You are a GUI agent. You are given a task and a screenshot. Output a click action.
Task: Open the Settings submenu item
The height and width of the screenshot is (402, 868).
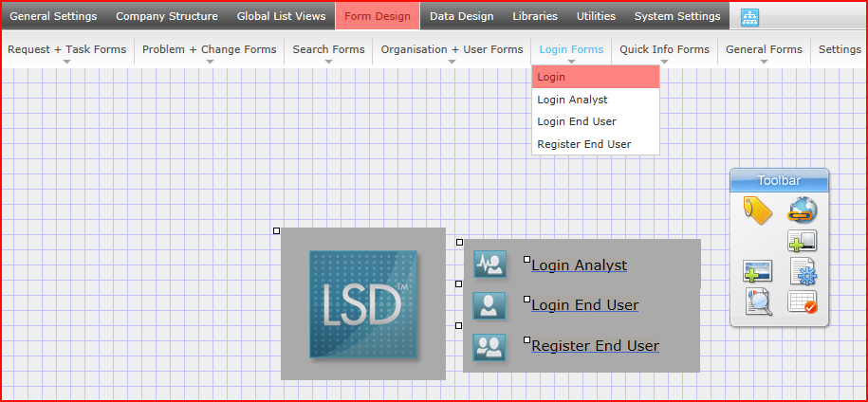[x=840, y=49]
